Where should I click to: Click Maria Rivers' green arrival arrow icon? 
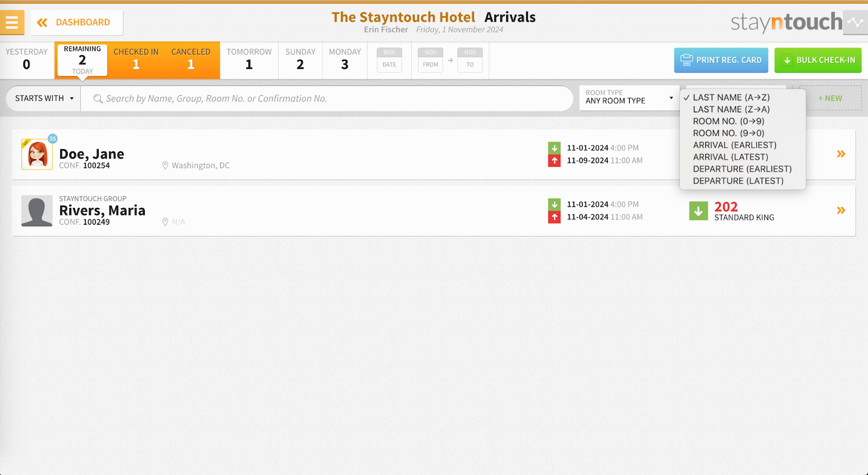(x=554, y=204)
